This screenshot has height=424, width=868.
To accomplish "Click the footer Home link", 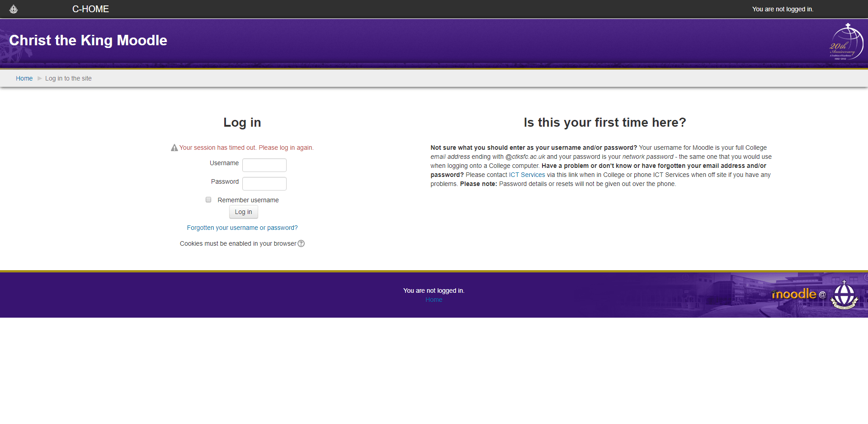I will coord(434,300).
